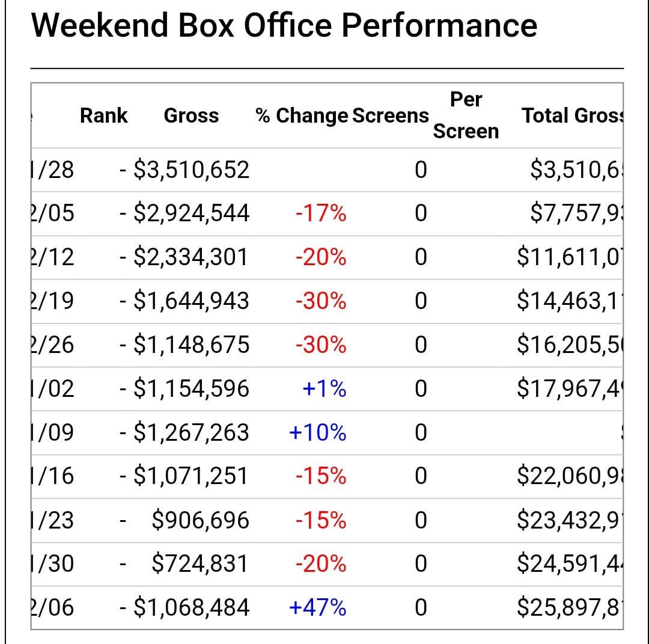Select the Screens column header
649x644 pixels.
point(391,115)
